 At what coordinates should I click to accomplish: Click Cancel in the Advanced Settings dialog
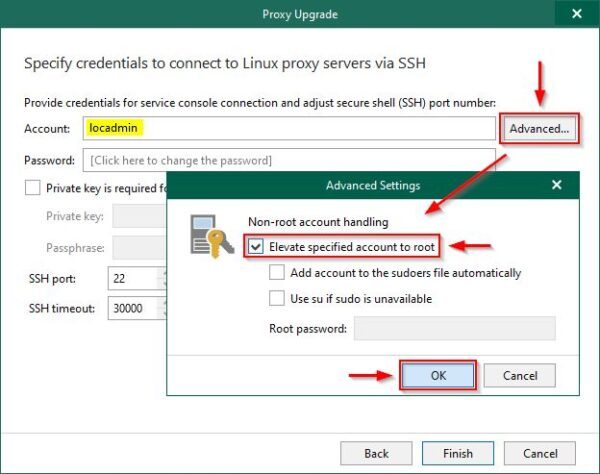point(520,375)
